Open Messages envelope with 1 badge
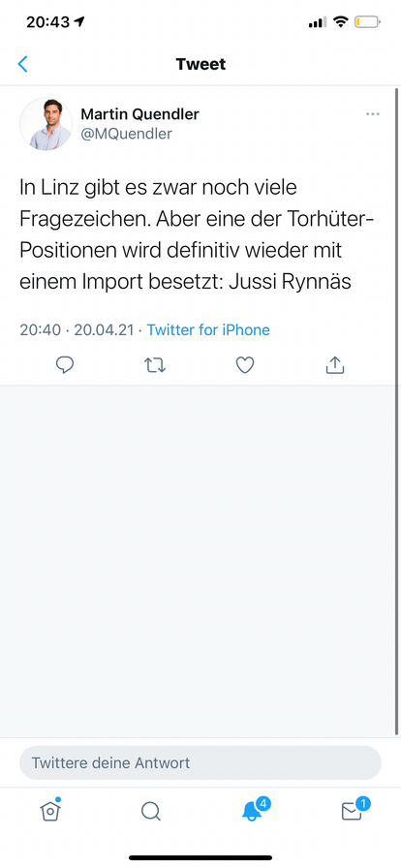The height and width of the screenshot is (868, 401). pyautogui.click(x=355, y=809)
